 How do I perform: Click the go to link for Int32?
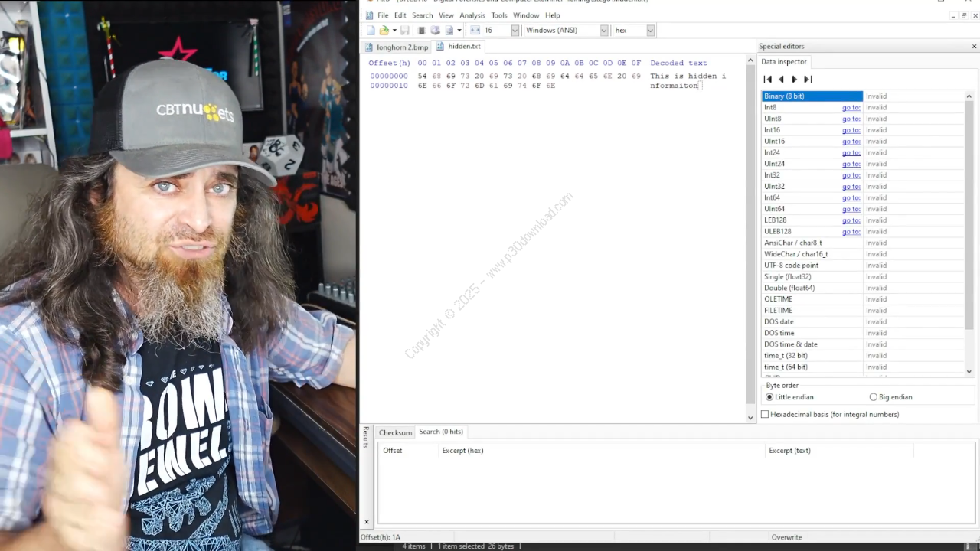pyautogui.click(x=851, y=174)
